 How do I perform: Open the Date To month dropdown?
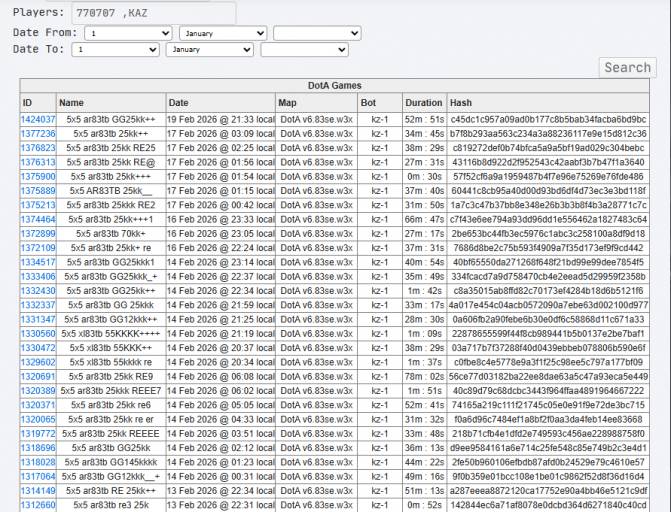coord(210,50)
